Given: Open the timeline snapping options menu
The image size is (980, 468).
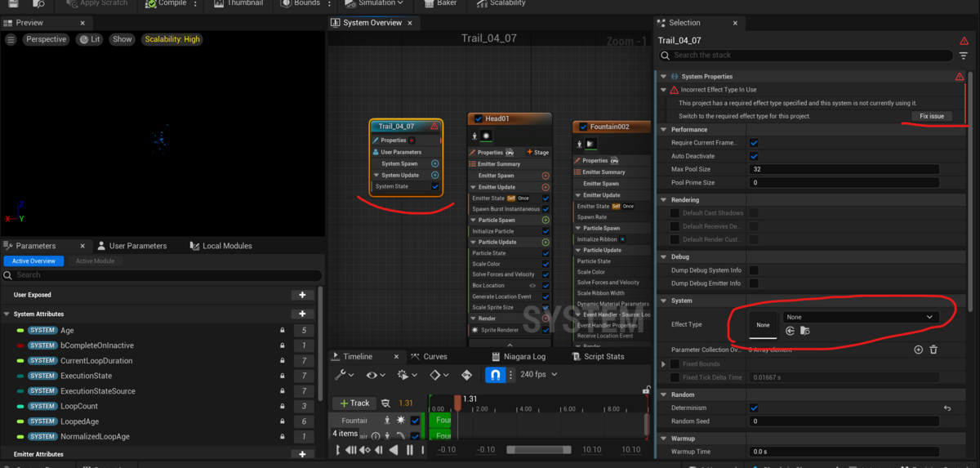Looking at the screenshot, I should [x=510, y=375].
